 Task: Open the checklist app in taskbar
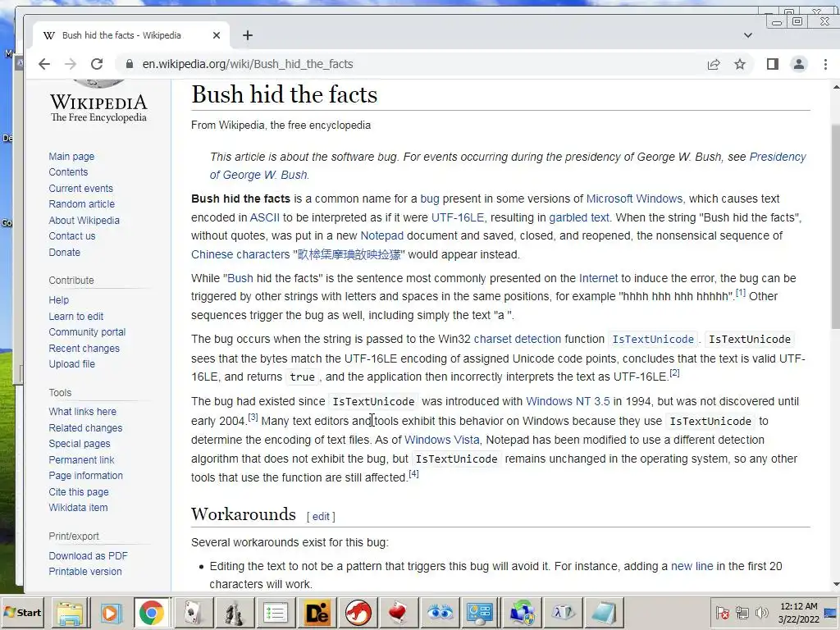(275, 613)
